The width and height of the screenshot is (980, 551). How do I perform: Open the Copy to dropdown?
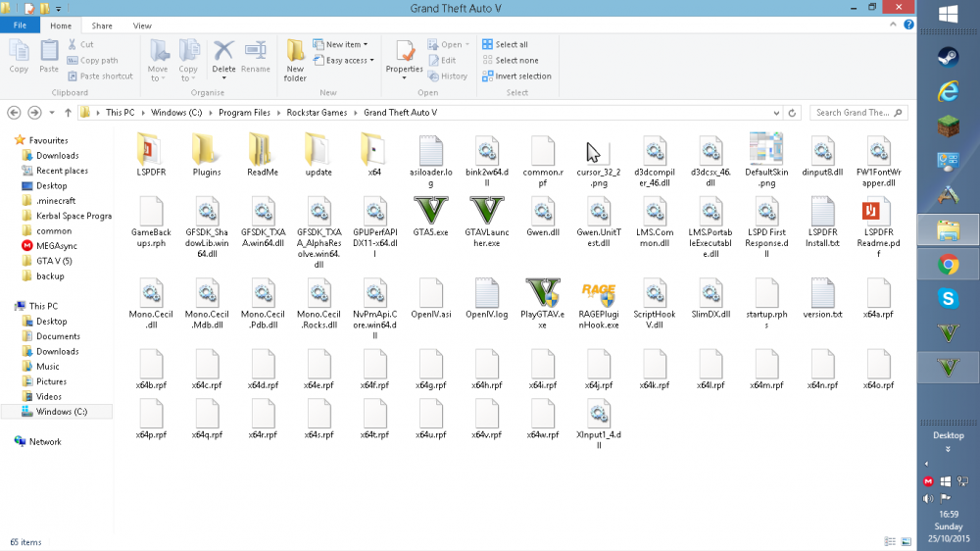click(188, 61)
